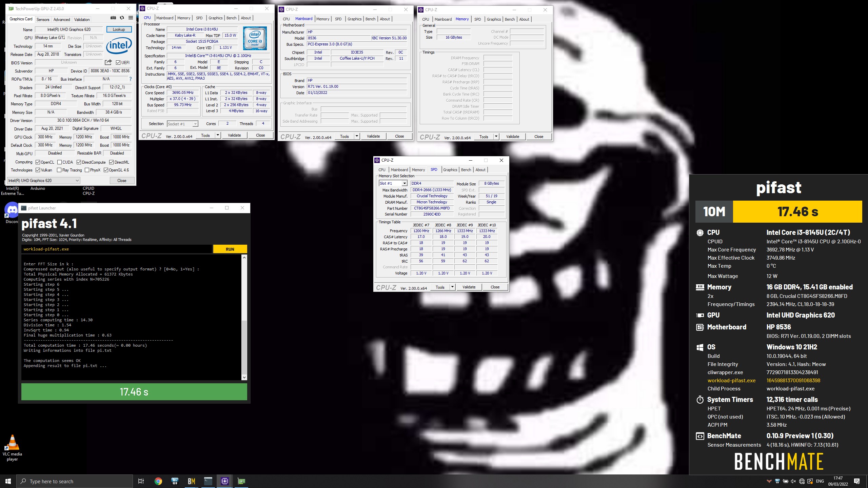Viewport: 868px width, 488px height.
Task: Click Validate in the CPU-Z CPU window
Action: [x=234, y=135]
